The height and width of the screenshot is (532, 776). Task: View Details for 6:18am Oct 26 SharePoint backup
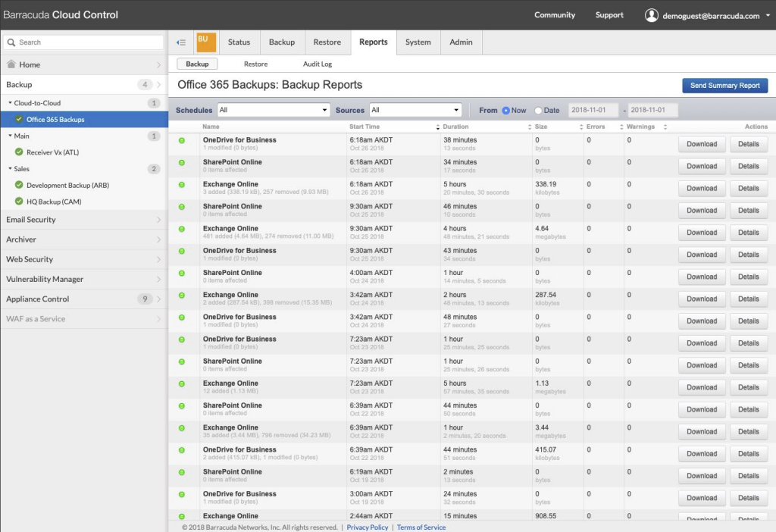[x=748, y=166]
